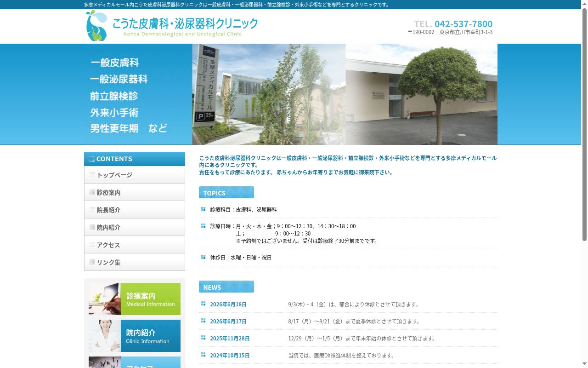The image size is (588, 368).
Task: Open the リンク集 menu item
Action: [x=135, y=262]
